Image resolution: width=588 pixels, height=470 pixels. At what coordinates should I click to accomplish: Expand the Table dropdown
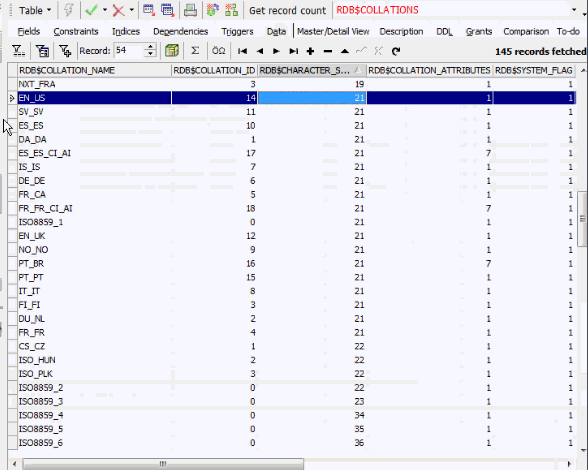tap(35, 10)
